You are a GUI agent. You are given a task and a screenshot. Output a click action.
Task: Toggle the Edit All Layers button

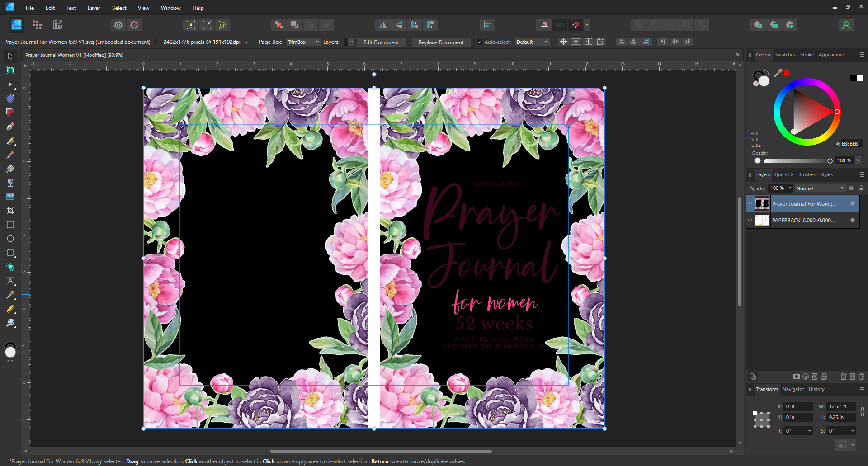[x=752, y=377]
